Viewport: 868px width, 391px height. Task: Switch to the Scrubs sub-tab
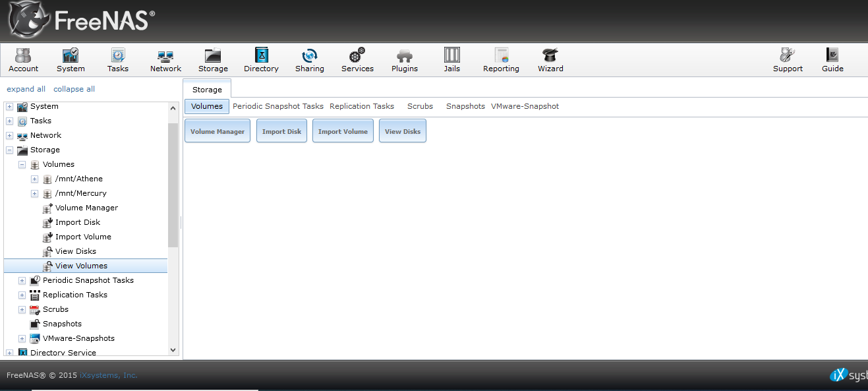click(x=420, y=106)
